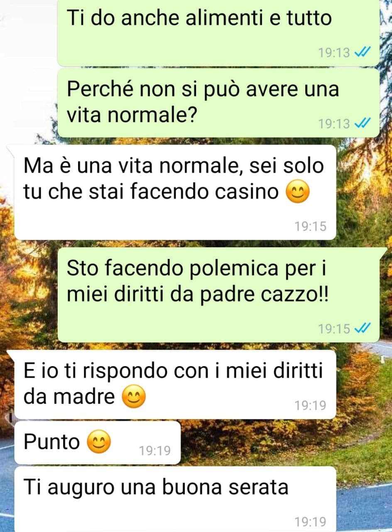Click the 19:19 timestamp on 'Punto' message
Screen dimensions: 392x532
point(154,451)
